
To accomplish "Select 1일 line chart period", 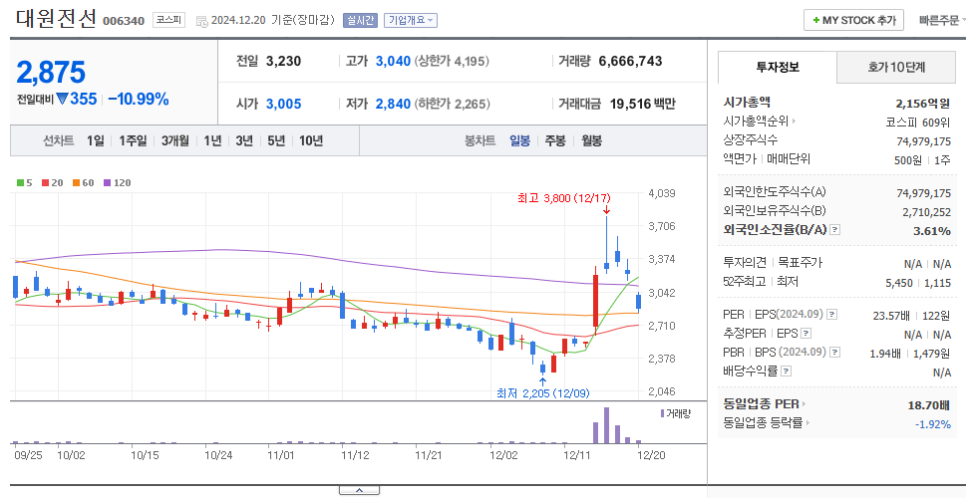I will click(x=95, y=141).
